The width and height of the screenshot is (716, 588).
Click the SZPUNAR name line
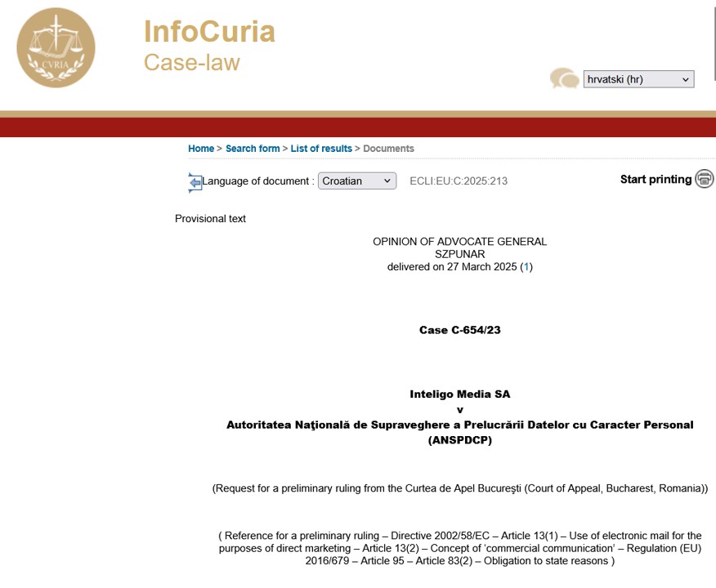(460, 254)
